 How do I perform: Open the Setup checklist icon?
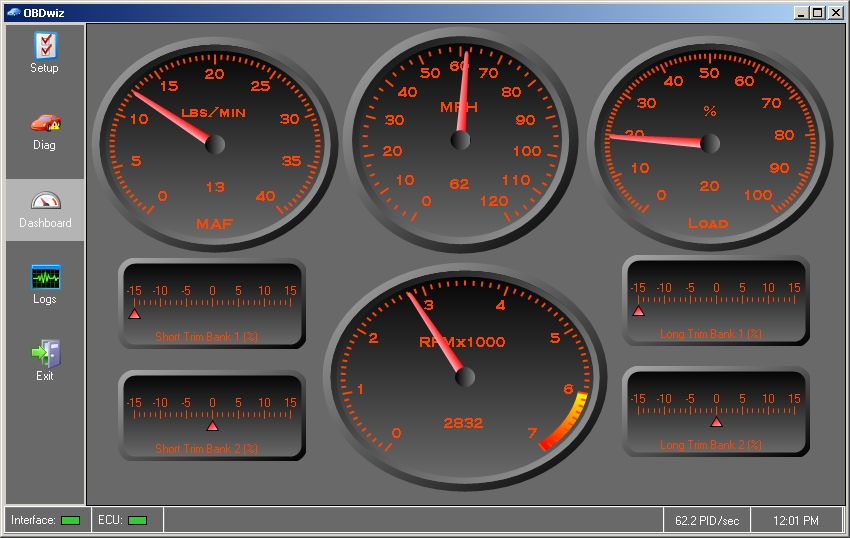(x=46, y=46)
